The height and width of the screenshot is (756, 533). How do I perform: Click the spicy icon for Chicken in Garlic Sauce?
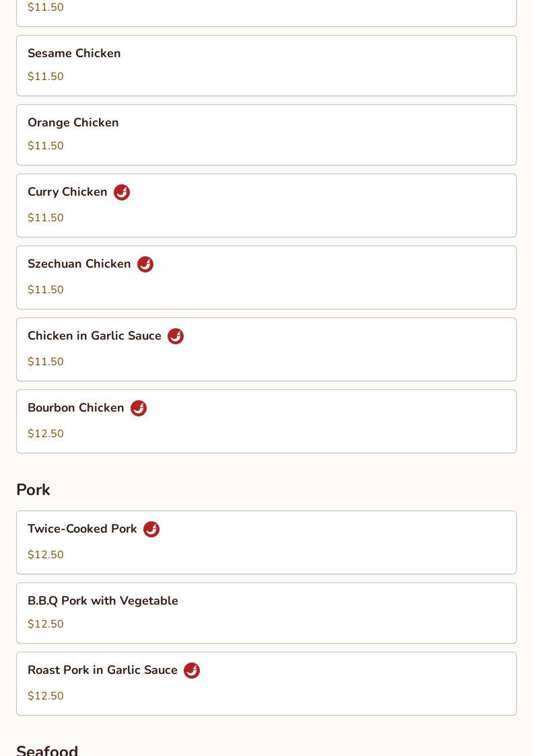(176, 336)
